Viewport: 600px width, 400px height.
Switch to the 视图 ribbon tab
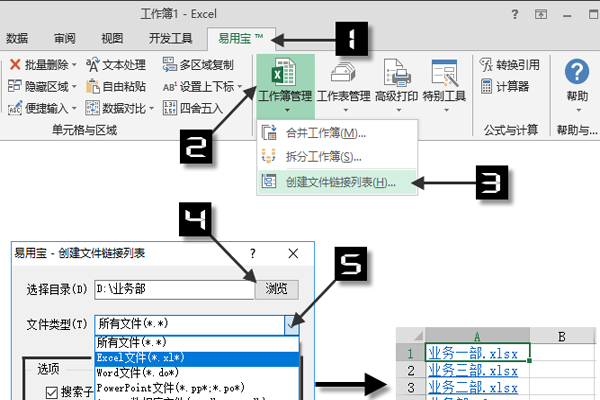(112, 38)
